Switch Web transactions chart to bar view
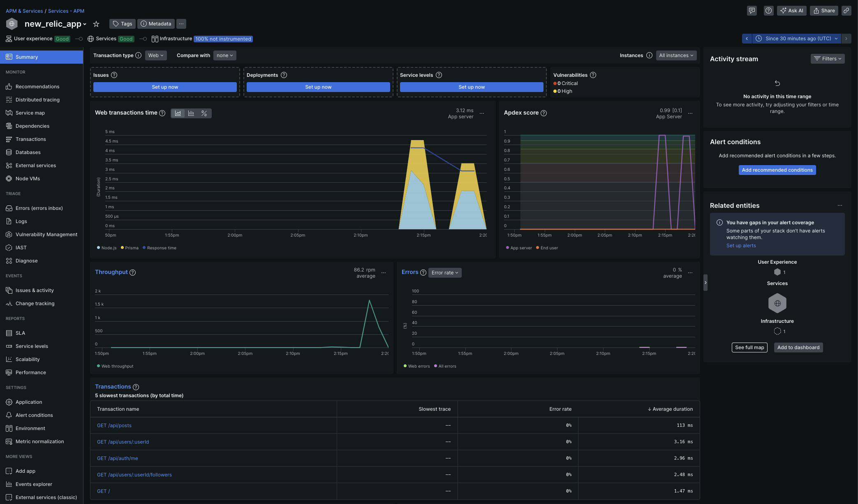 pyautogui.click(x=191, y=113)
